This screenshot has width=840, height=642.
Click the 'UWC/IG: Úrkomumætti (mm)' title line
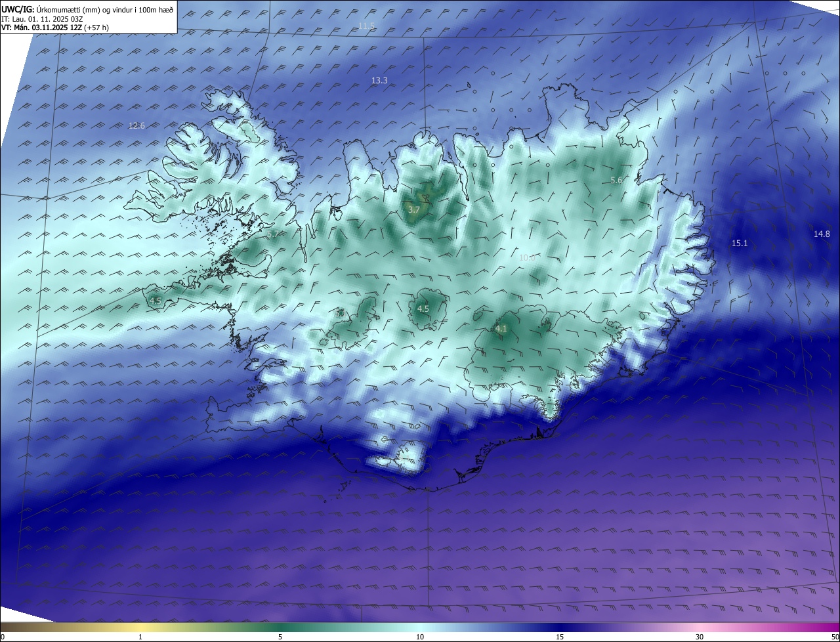click(x=88, y=9)
